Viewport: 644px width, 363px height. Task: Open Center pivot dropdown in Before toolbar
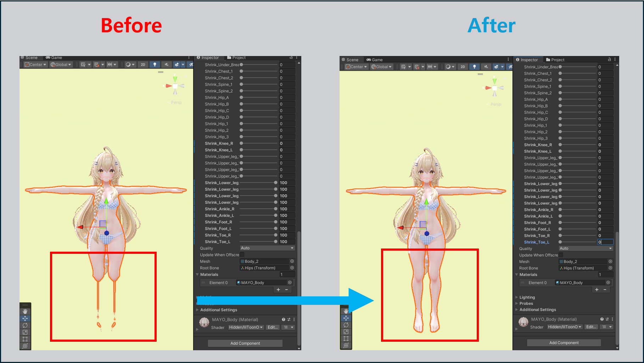[35, 65]
